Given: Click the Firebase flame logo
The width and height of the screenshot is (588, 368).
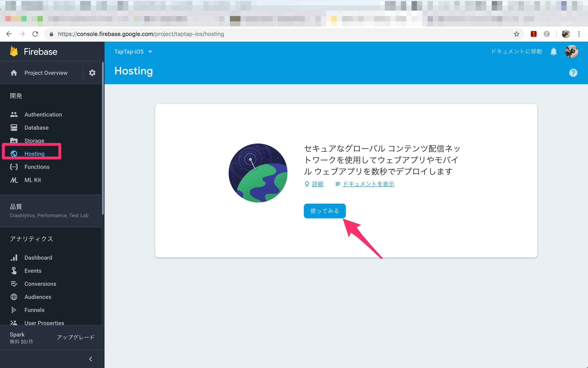Looking at the screenshot, I should [14, 51].
